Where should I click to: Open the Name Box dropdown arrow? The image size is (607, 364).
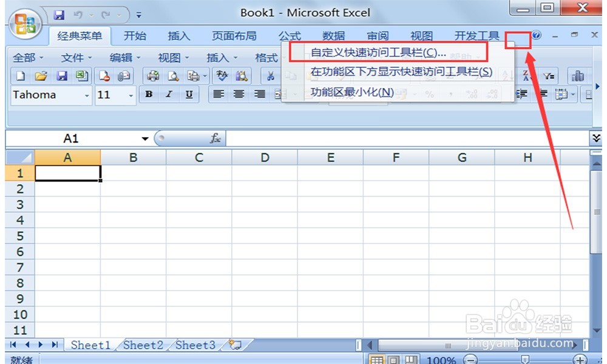click(145, 138)
